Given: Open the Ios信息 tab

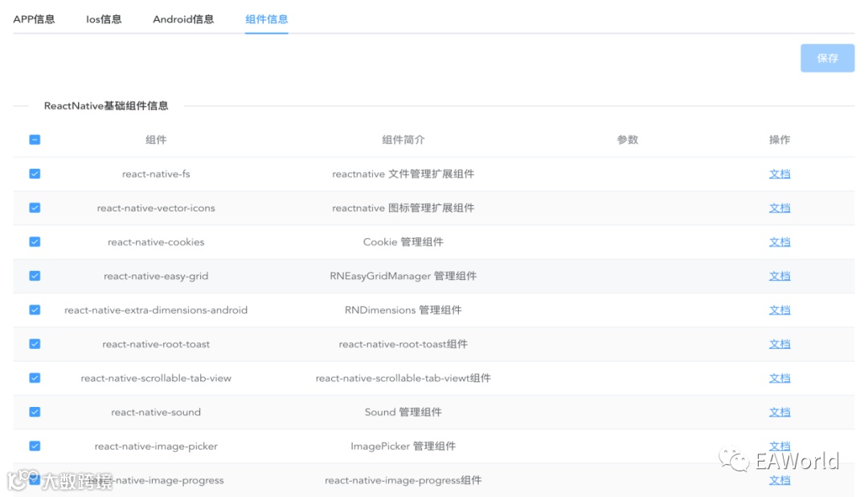Looking at the screenshot, I should 104,19.
